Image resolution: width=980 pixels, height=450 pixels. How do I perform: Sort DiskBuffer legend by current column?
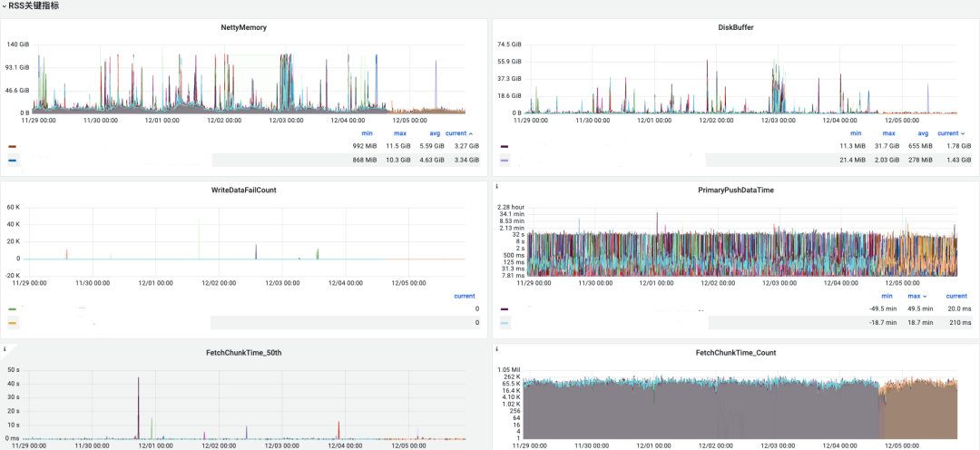coord(951,133)
